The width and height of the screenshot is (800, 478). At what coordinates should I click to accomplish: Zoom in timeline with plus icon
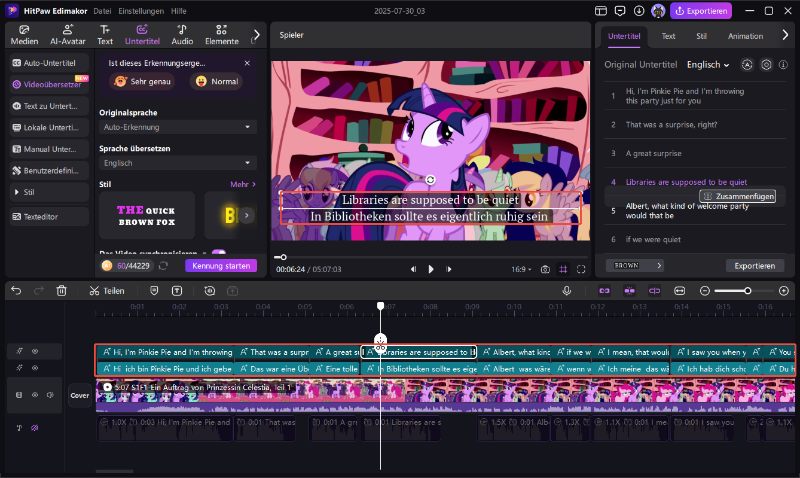[x=784, y=291]
